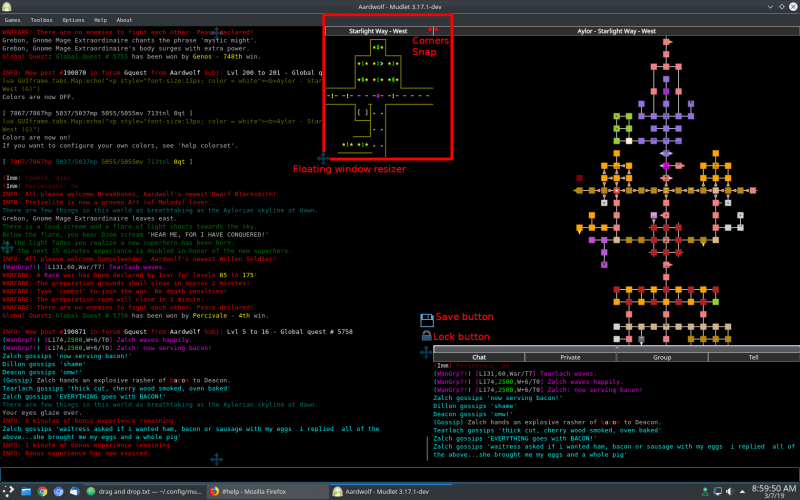Click 'Deacon gossips omw!' in chat panel
The height and width of the screenshot is (500, 800).
pyautogui.click(x=473, y=414)
